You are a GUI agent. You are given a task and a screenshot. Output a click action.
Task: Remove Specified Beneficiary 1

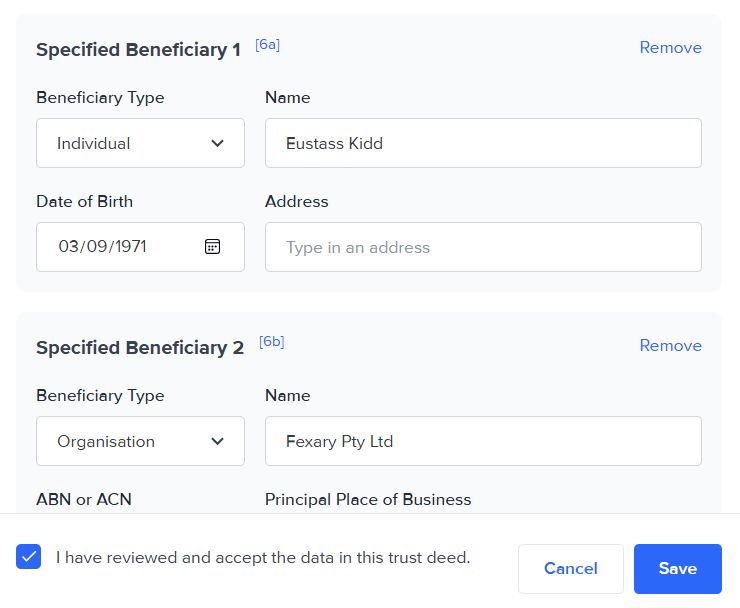[x=670, y=48]
